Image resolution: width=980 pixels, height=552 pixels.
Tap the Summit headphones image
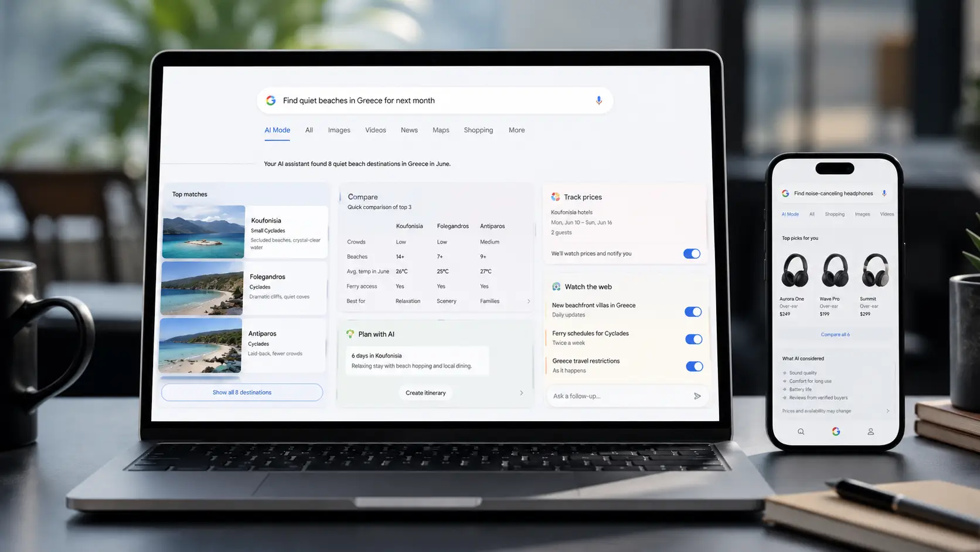pos(875,270)
